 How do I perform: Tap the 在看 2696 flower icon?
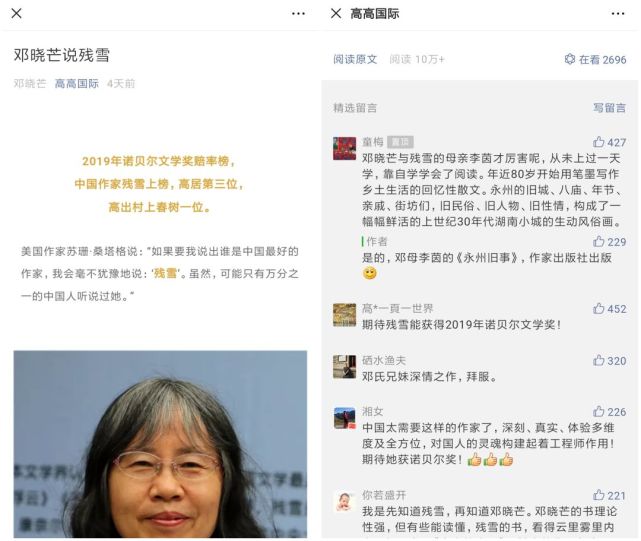(569, 59)
